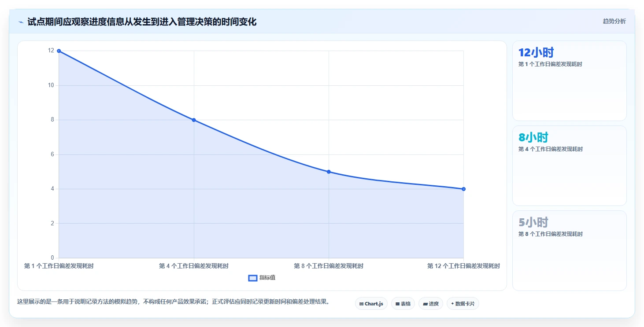The width and height of the screenshot is (644, 327).
Task: Click the chart title 试点期间应观察进度信息
Action: [142, 22]
